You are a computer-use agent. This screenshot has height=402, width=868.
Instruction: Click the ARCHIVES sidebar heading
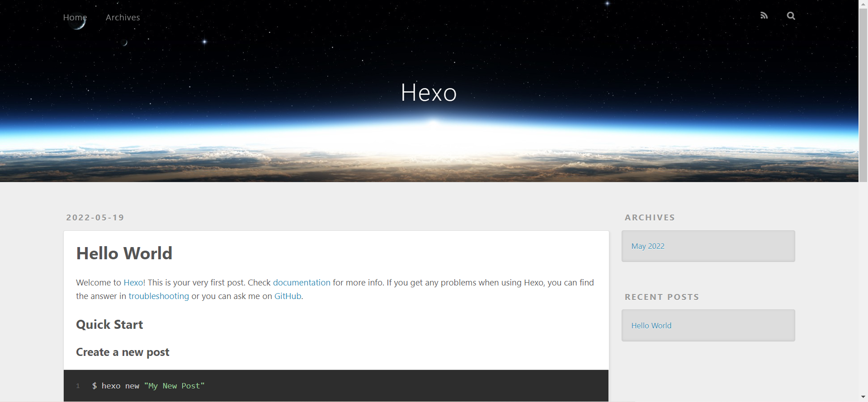click(650, 217)
